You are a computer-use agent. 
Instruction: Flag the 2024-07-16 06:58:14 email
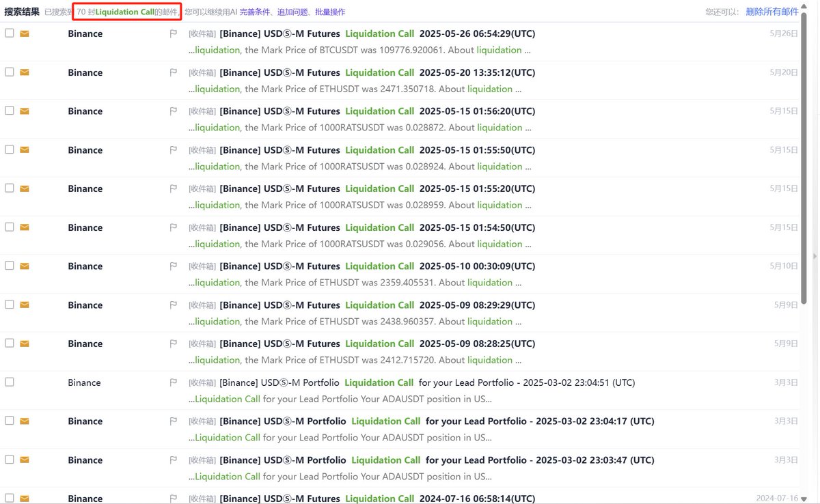(173, 499)
